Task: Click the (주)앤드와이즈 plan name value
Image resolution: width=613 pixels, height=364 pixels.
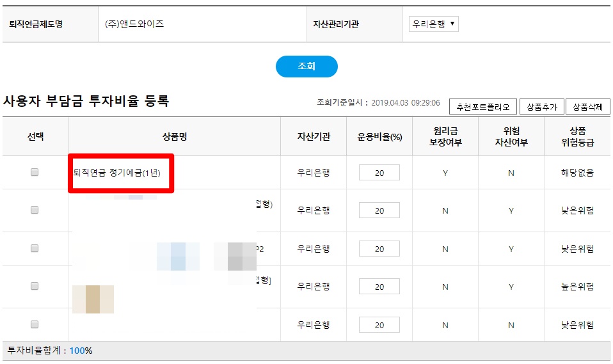Action: point(134,24)
